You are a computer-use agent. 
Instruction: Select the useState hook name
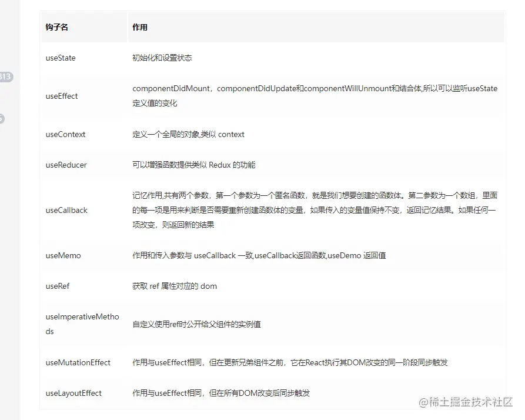pyautogui.click(x=61, y=58)
